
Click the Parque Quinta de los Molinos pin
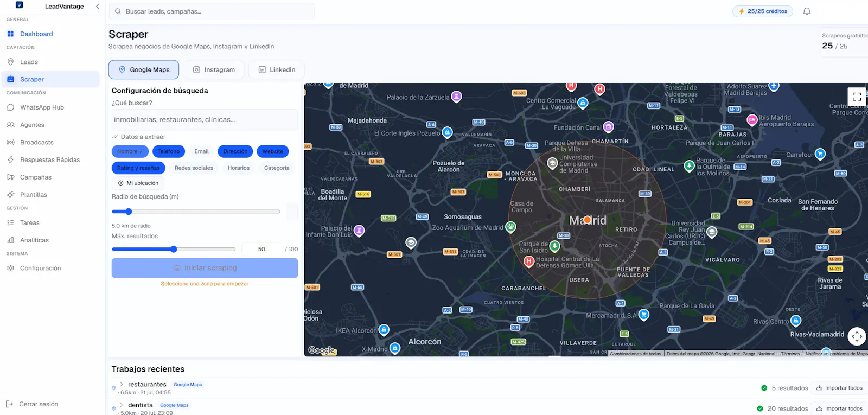[689, 166]
